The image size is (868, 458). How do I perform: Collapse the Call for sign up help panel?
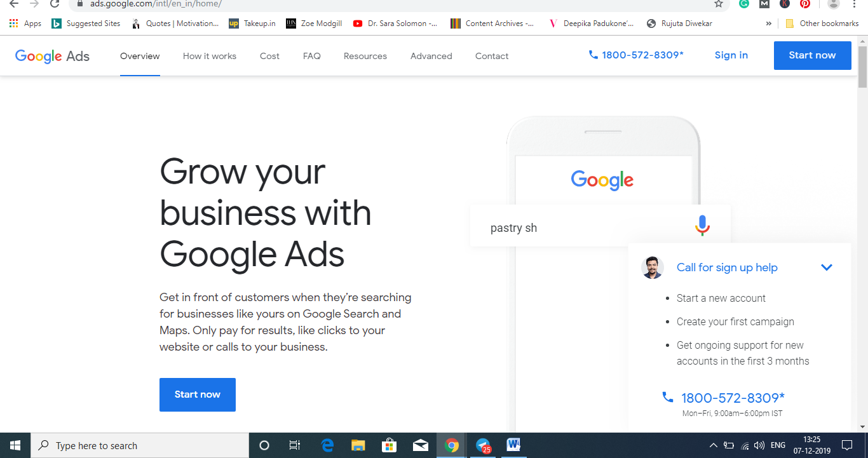827,267
